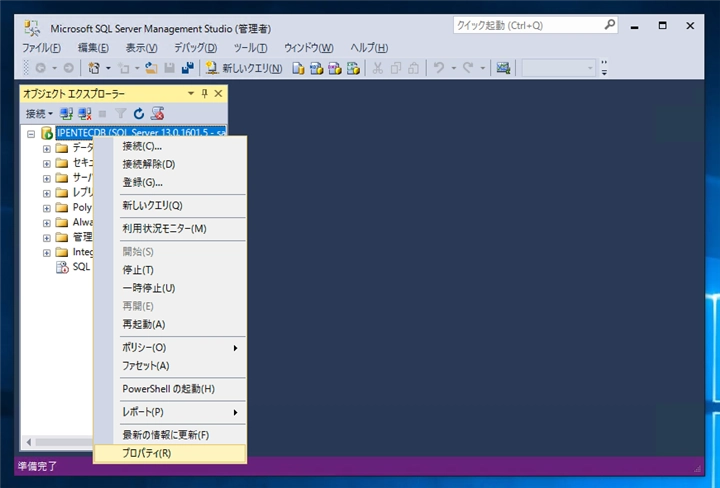Expand the データ folder node
The width and height of the screenshot is (720, 488).
pos(46,149)
